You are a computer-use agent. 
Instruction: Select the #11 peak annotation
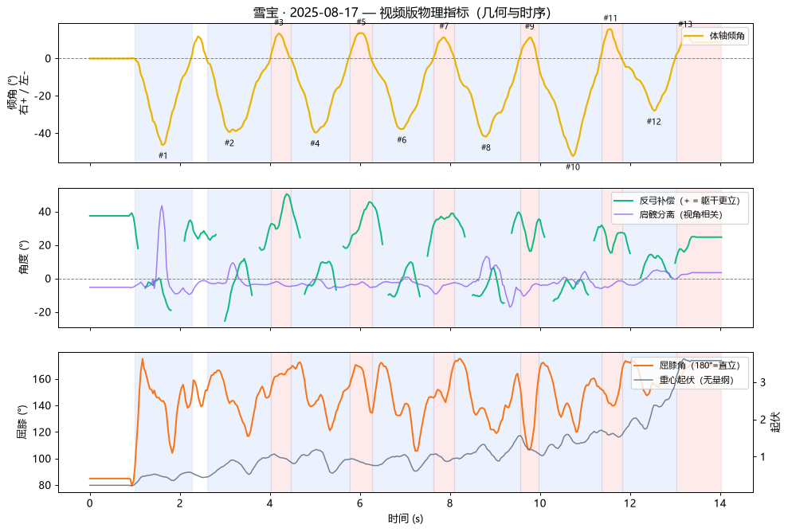tap(610, 18)
